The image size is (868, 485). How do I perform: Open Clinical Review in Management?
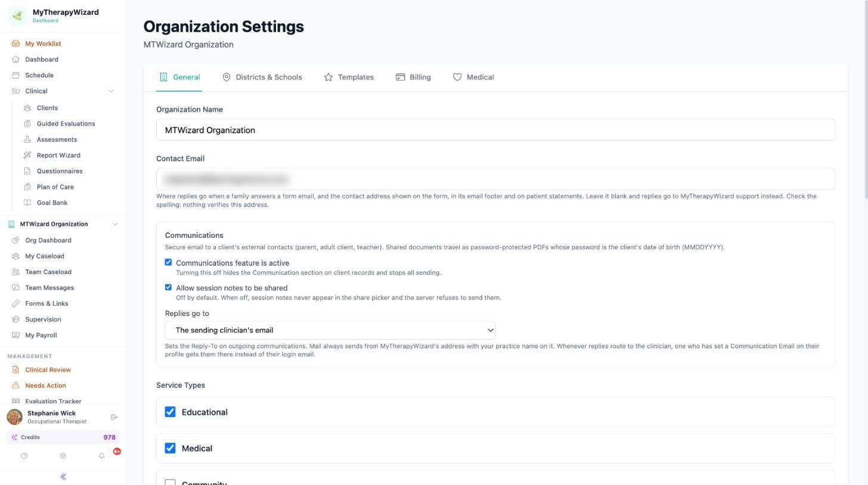point(48,370)
